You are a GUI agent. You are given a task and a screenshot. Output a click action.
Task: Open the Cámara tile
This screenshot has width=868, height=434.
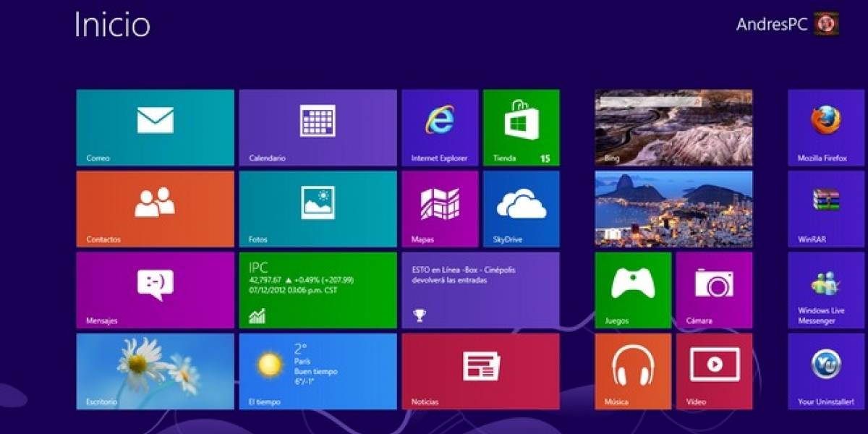click(714, 290)
